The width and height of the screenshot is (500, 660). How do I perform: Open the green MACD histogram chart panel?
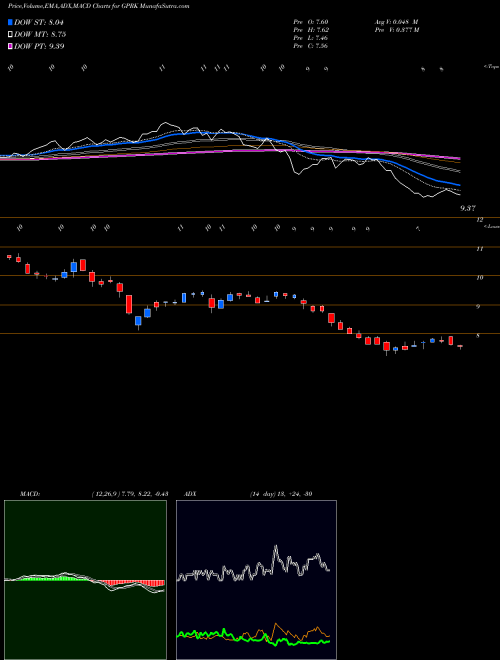pos(85,580)
